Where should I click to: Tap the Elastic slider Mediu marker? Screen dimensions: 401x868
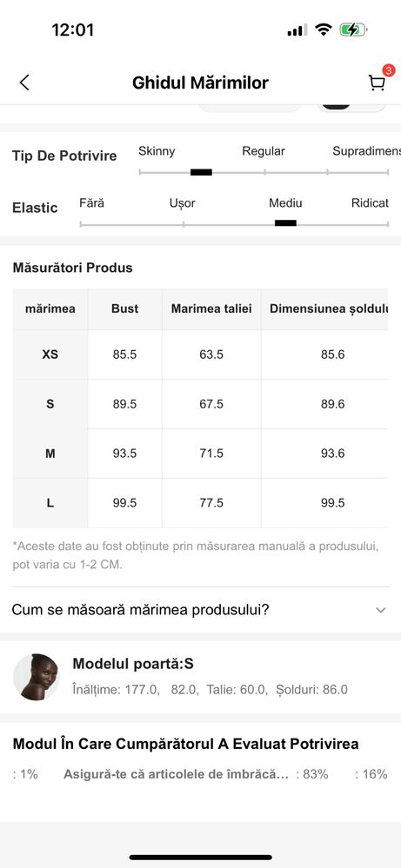click(285, 223)
